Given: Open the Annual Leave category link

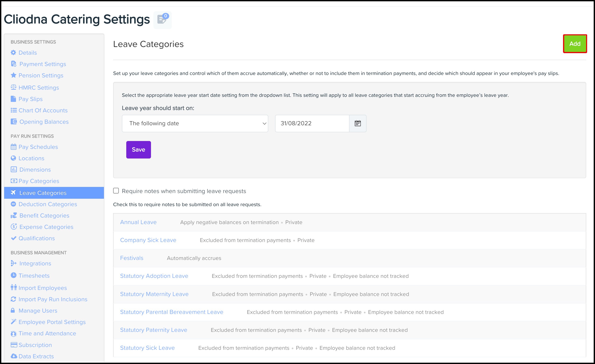Looking at the screenshot, I should click(138, 222).
